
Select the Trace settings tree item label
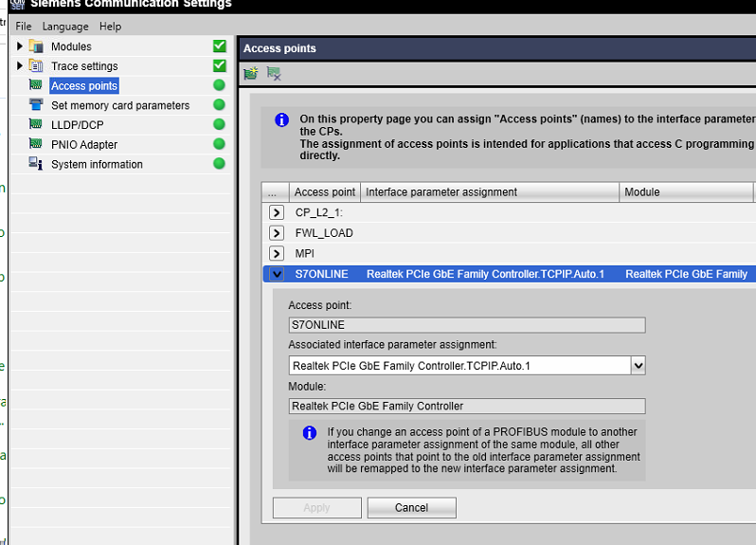pos(84,66)
